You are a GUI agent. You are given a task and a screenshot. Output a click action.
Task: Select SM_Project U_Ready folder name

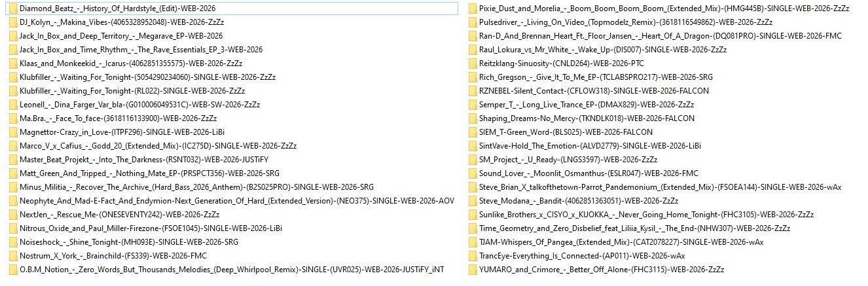pos(568,160)
